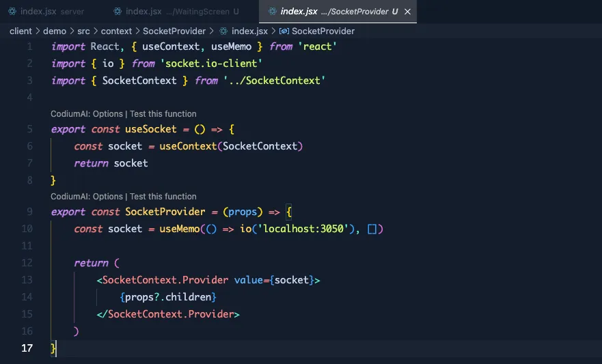The image size is (602, 364).
Task: Close the SocketProvider index.jsx tab
Action: [408, 12]
